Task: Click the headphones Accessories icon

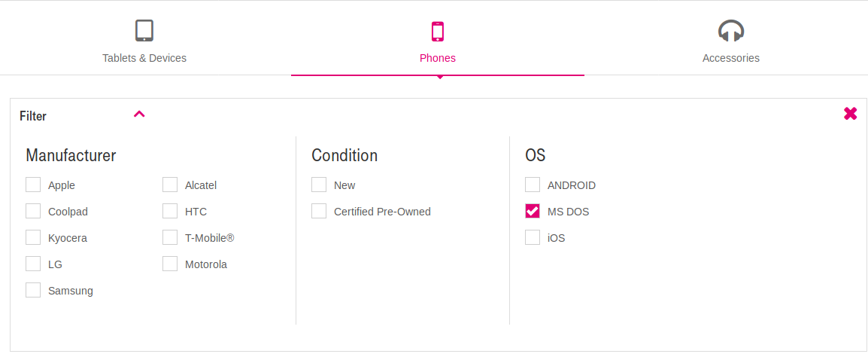Action: (730, 30)
